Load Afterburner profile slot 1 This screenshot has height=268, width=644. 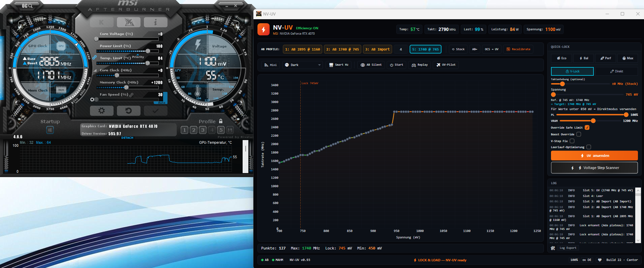click(x=184, y=130)
